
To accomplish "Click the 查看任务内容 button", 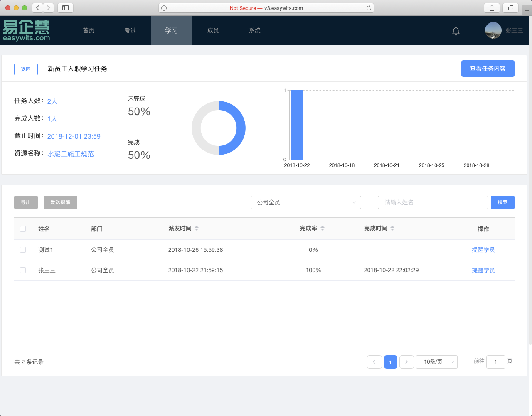I will point(488,69).
